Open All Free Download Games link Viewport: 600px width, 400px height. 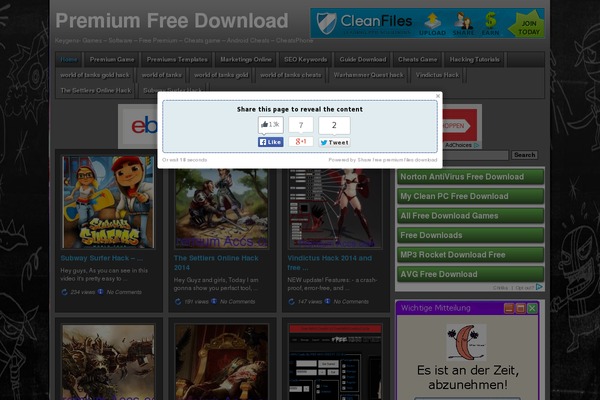click(x=470, y=216)
